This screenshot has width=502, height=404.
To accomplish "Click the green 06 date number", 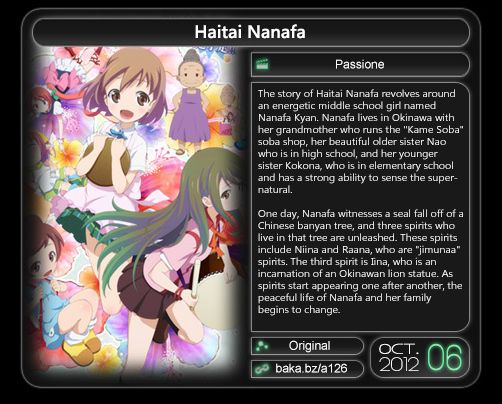I will [x=444, y=358].
